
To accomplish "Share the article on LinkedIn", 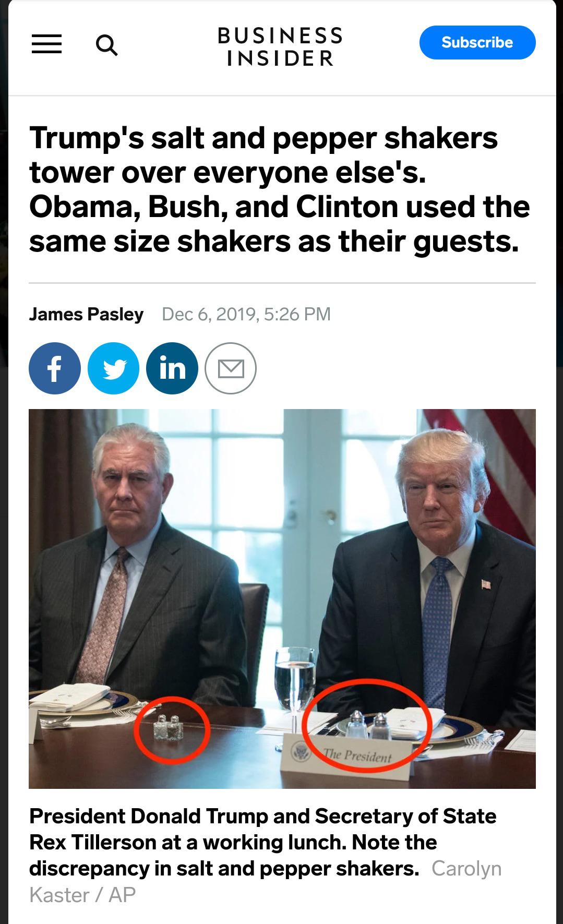I will pos(172,368).
